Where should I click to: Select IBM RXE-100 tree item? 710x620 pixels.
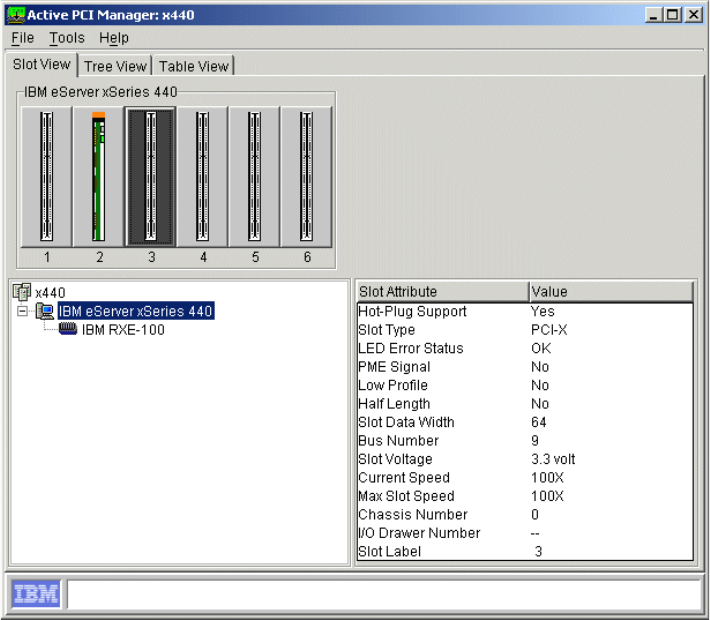(123, 330)
